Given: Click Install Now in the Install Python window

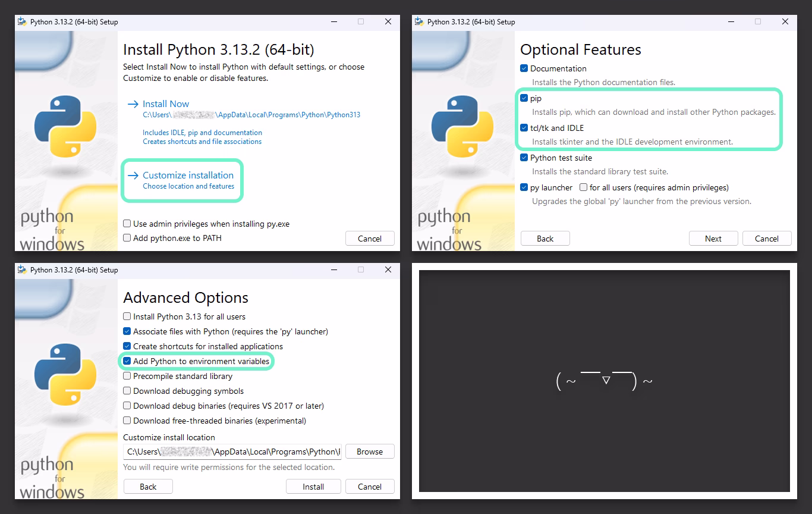Looking at the screenshot, I should coord(166,104).
